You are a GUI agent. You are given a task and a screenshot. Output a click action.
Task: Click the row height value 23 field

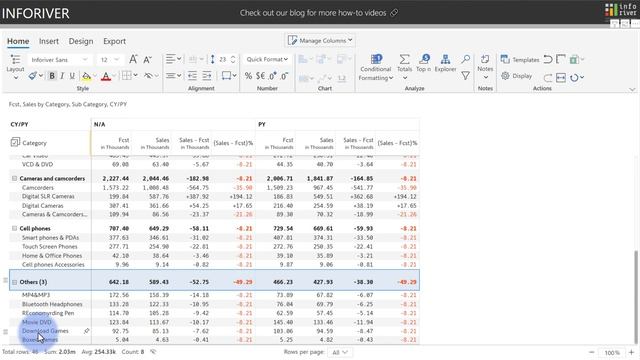pyautogui.click(x=223, y=60)
